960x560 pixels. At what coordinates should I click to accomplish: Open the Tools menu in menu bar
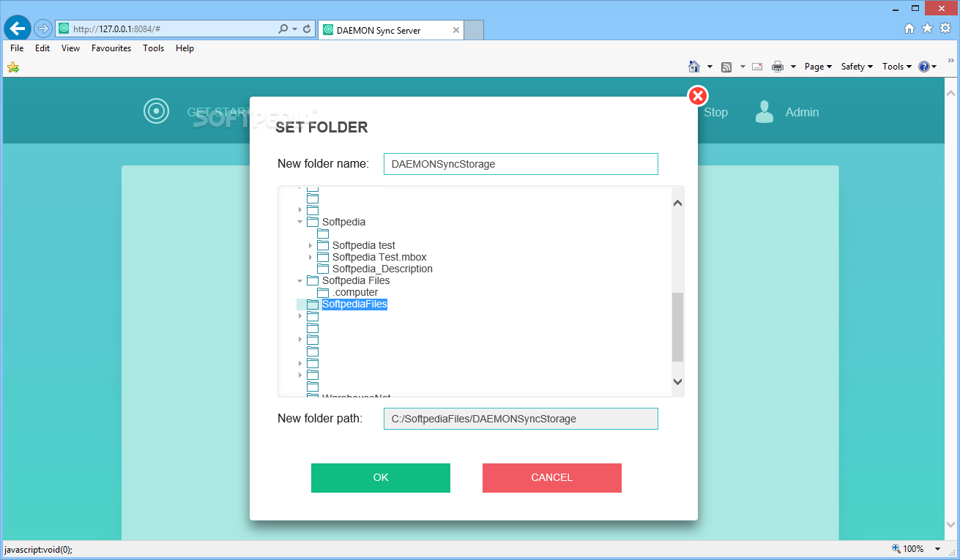click(153, 48)
